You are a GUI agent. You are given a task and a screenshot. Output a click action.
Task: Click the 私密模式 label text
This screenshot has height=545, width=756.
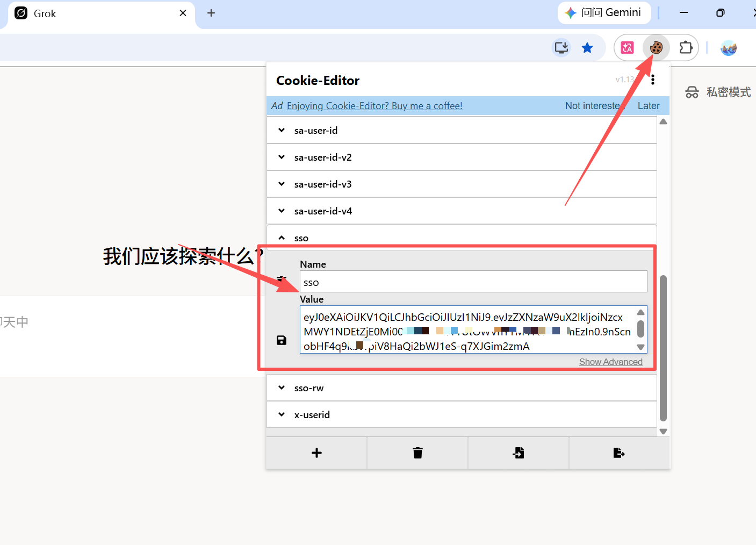[x=729, y=92]
